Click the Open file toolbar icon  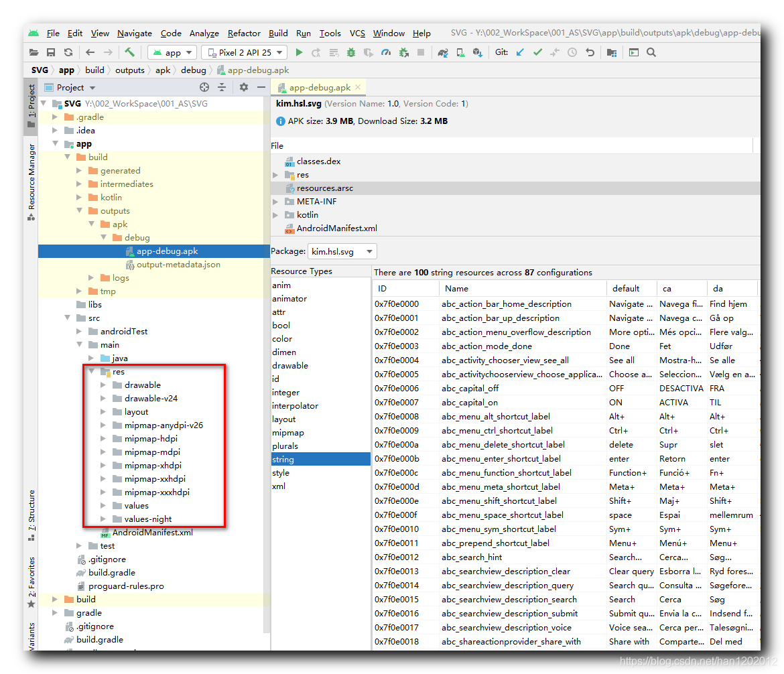tap(34, 52)
